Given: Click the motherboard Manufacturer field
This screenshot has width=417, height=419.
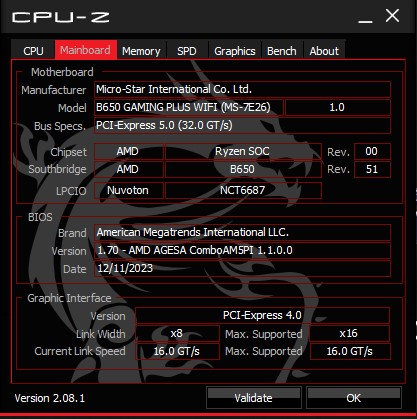Looking at the screenshot, I should point(242,89).
